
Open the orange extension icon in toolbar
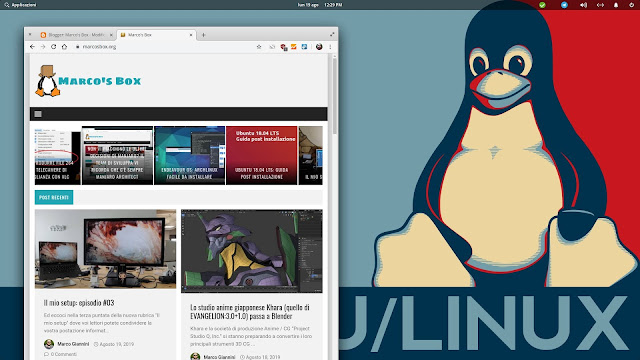[x=293, y=47]
